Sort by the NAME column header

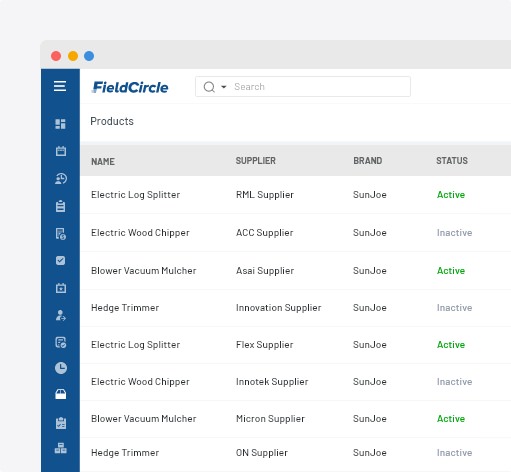(x=103, y=162)
